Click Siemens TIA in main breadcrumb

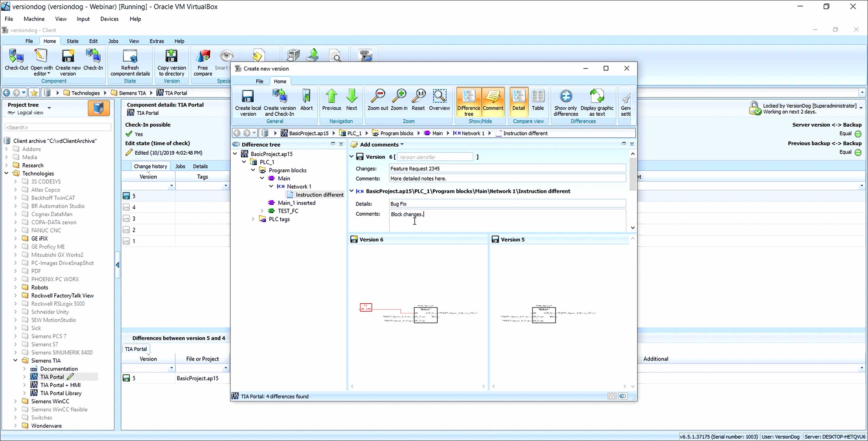coord(132,93)
